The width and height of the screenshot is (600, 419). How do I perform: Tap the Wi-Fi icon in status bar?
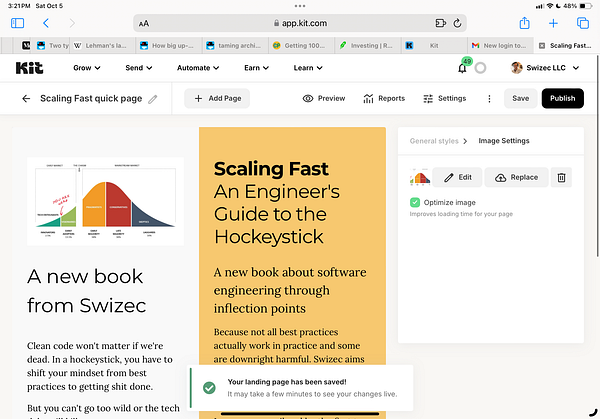pyautogui.click(x=550, y=6)
